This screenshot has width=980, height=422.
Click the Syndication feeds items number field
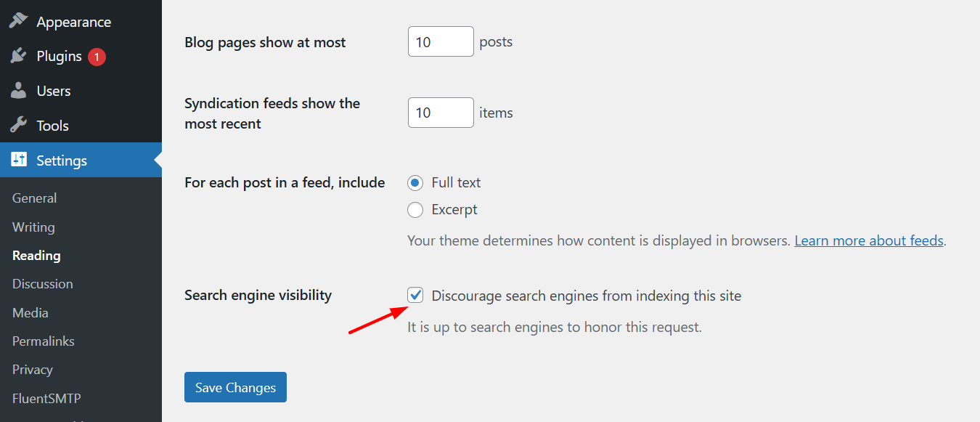tap(441, 113)
